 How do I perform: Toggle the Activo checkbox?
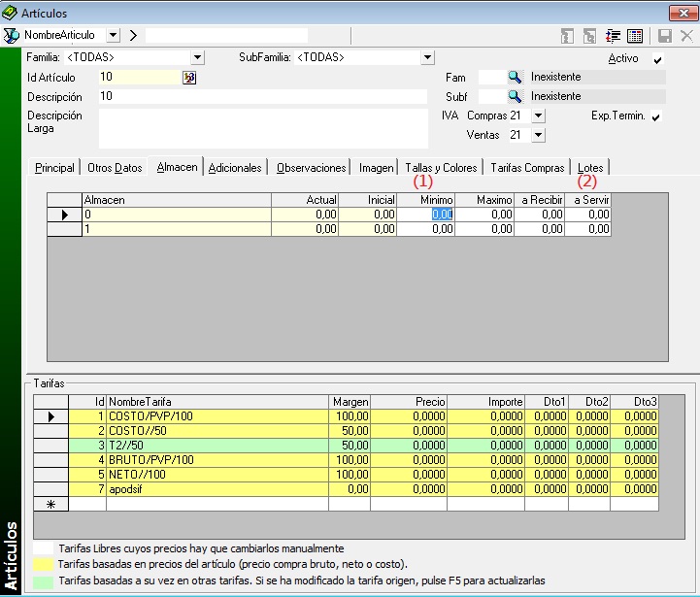point(657,59)
